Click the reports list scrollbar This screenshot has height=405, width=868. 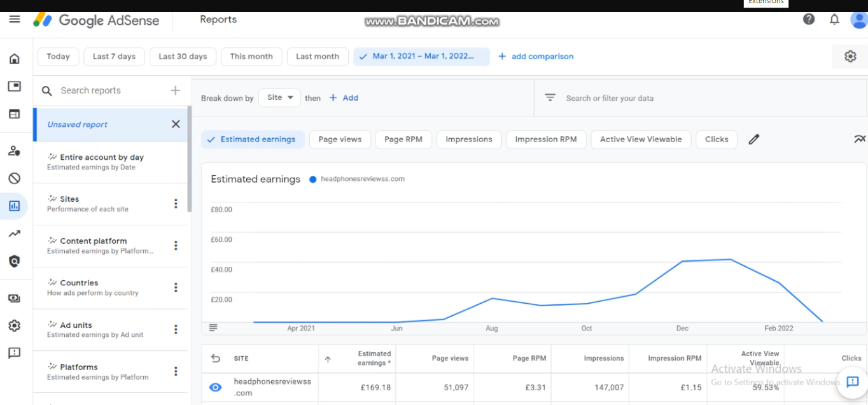[189, 159]
